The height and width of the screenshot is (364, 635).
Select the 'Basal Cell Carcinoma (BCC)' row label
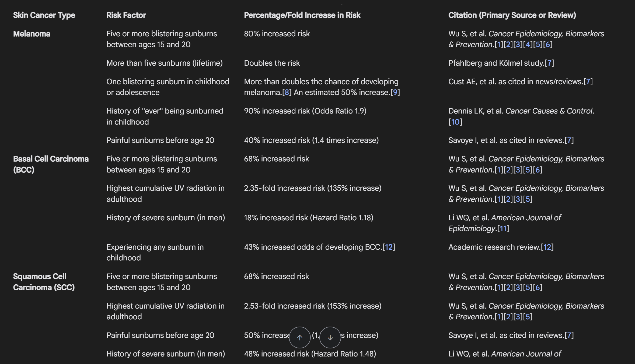click(x=51, y=164)
